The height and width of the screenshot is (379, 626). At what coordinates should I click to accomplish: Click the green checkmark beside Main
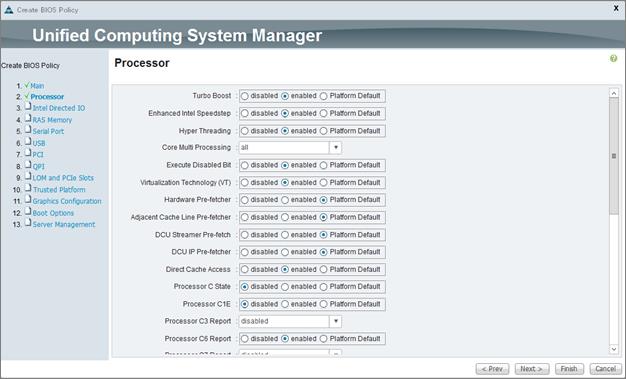(27, 85)
